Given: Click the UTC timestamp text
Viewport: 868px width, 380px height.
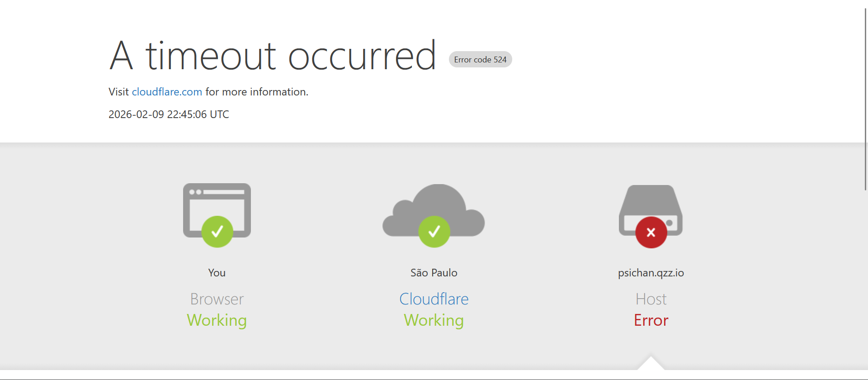Looking at the screenshot, I should click(169, 114).
